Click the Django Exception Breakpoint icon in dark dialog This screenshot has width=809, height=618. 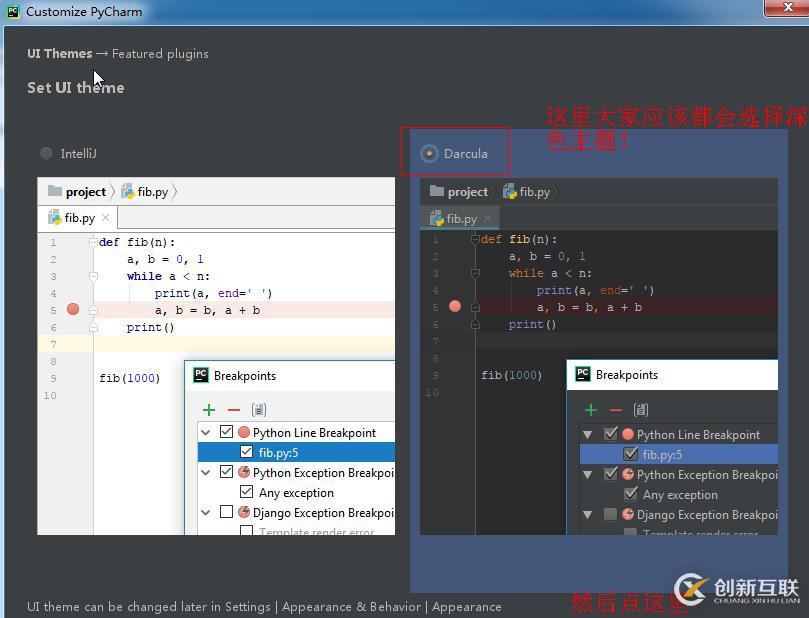(x=628, y=514)
